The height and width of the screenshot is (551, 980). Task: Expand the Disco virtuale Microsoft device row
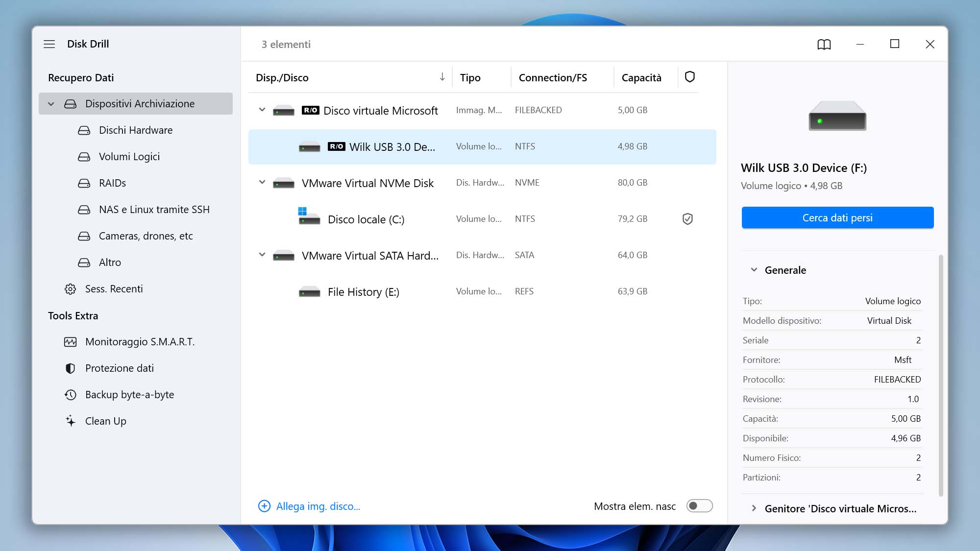(x=261, y=110)
